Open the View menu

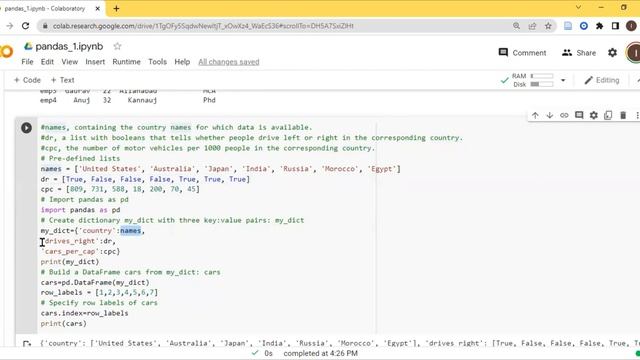tap(69, 62)
